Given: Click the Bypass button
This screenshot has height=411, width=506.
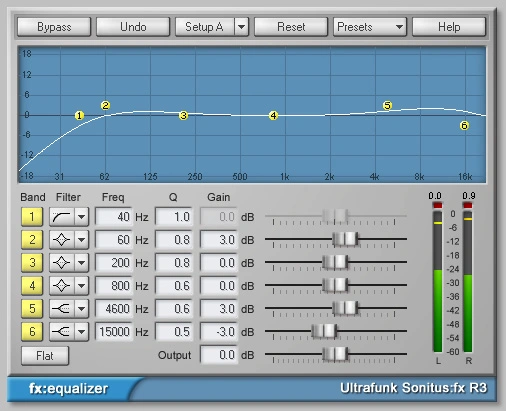Looking at the screenshot, I should pyautogui.click(x=54, y=27).
